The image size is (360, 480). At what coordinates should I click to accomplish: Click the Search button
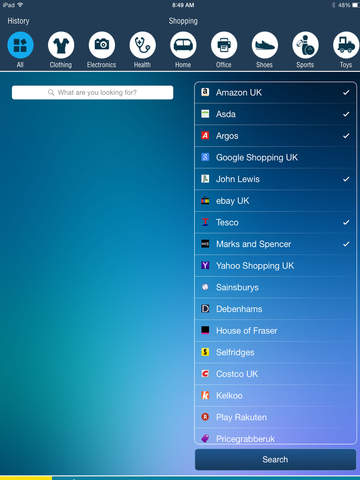(275, 459)
